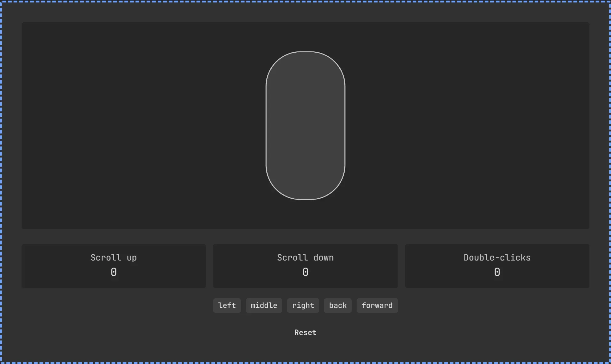The width and height of the screenshot is (611, 364).
Task: Select the back button chip
Action: pos(338,305)
